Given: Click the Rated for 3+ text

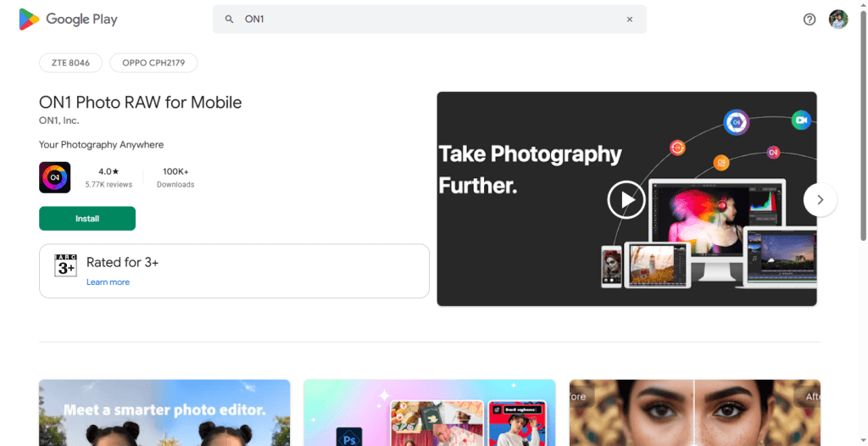Looking at the screenshot, I should point(122,262).
